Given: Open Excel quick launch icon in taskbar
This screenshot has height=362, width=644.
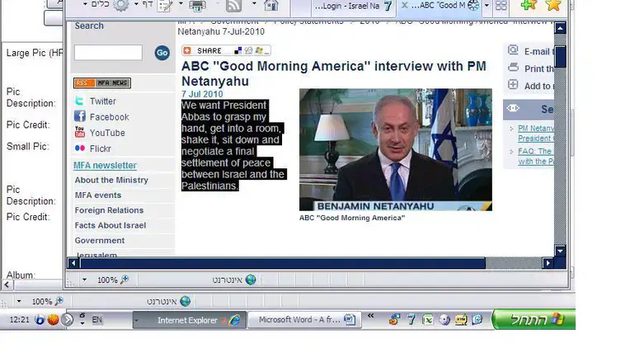Looking at the screenshot, I should tap(428, 320).
